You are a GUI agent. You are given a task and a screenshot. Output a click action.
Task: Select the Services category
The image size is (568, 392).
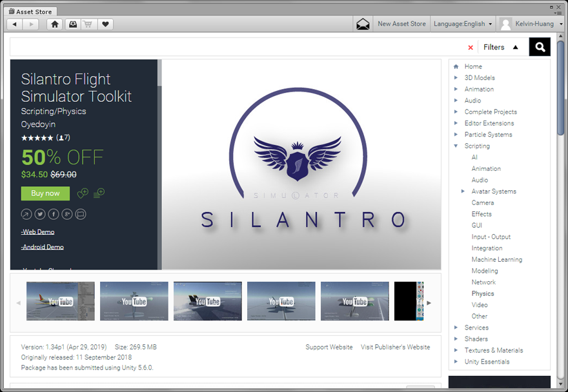click(476, 328)
